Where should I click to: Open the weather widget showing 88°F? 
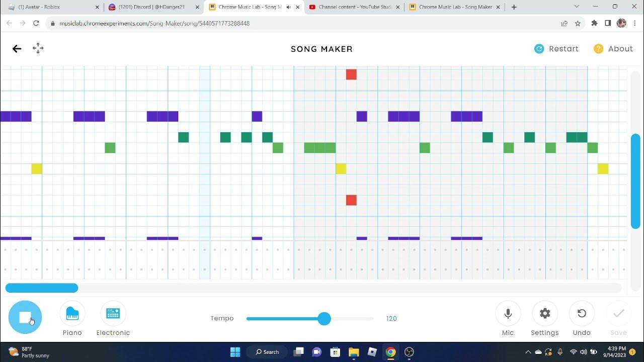29,352
